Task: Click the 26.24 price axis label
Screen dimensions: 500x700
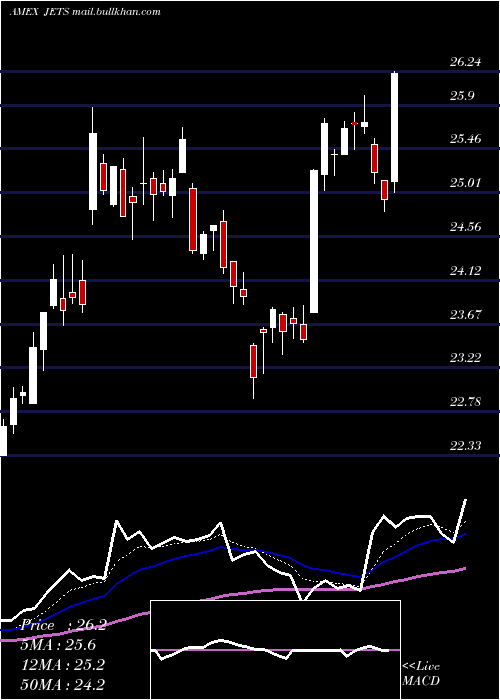Action: pos(465,62)
